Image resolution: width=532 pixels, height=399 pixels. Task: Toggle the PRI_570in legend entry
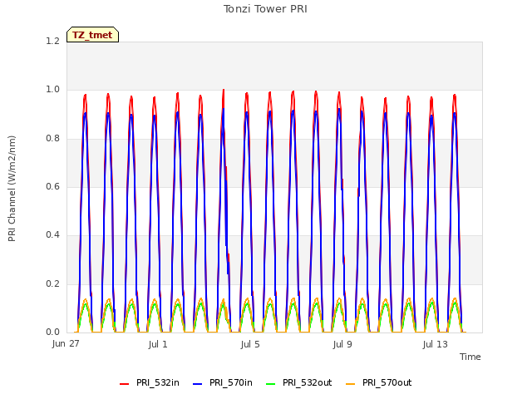pos(223,383)
